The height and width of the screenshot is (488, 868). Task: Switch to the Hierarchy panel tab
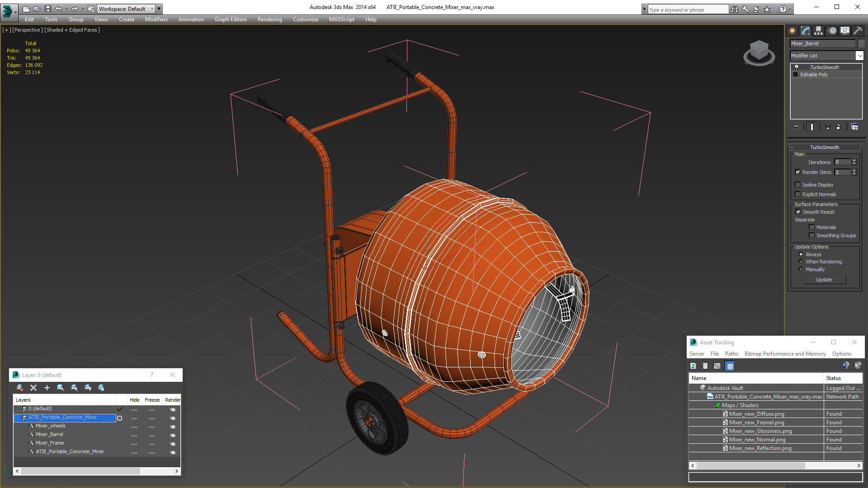[x=818, y=31]
